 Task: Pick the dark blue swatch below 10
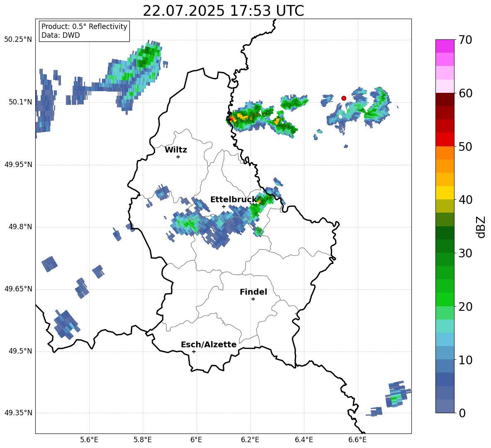[x=445, y=380]
